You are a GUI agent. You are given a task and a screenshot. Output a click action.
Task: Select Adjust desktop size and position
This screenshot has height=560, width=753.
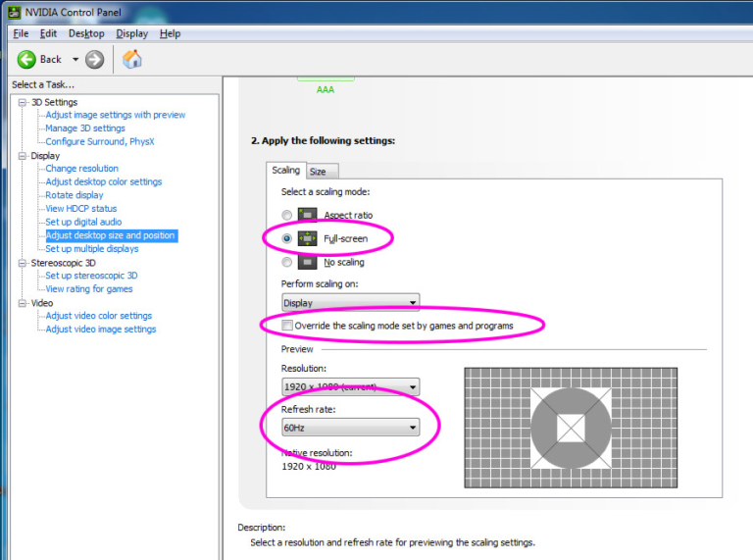point(111,235)
